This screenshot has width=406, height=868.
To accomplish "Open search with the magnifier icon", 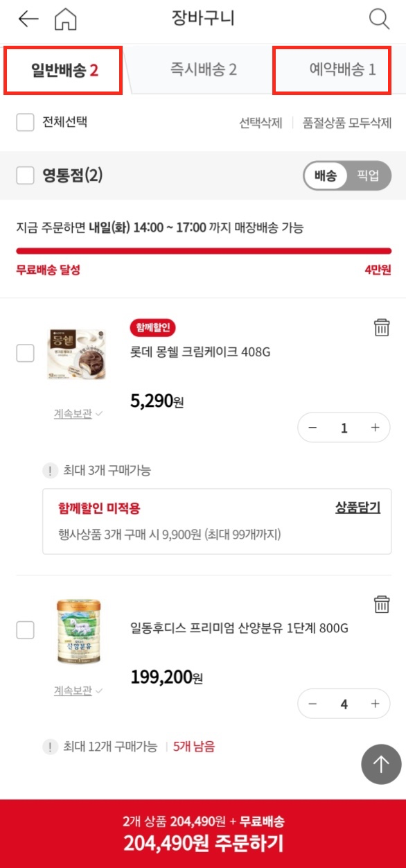I will (378, 19).
